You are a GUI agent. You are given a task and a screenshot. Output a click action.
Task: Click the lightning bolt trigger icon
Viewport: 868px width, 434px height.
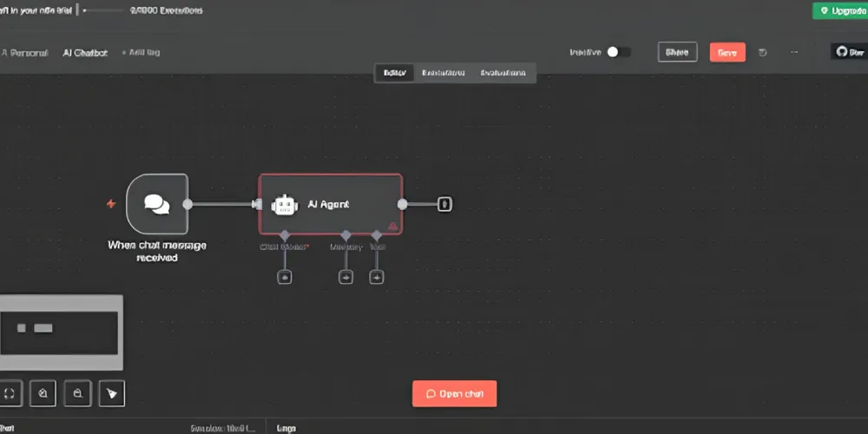[111, 204]
